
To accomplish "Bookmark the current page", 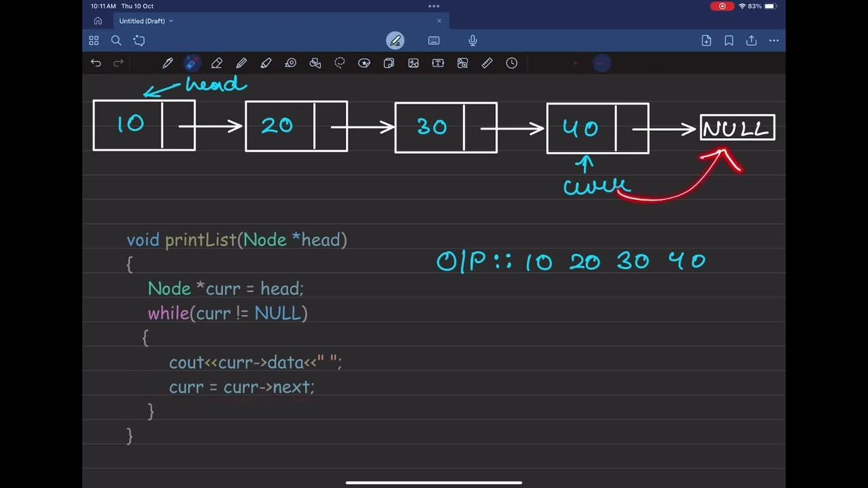I will click(x=729, y=41).
